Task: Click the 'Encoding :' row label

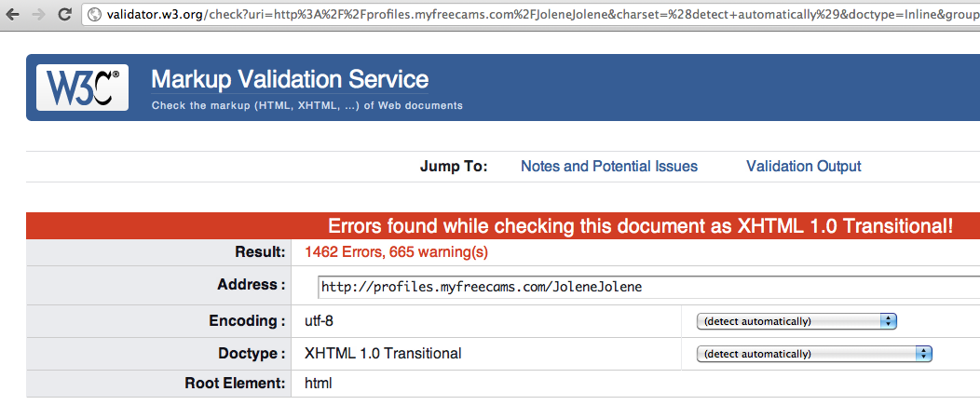Action: 248,321
